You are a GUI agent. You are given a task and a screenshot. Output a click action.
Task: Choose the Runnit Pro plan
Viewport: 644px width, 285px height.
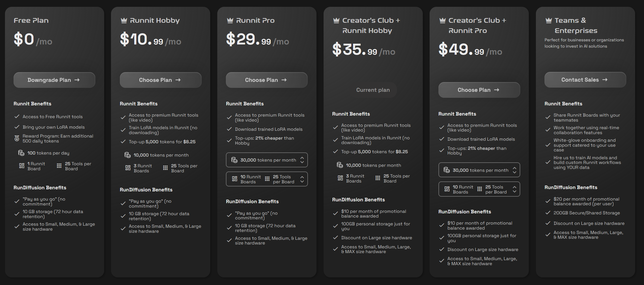tap(266, 80)
